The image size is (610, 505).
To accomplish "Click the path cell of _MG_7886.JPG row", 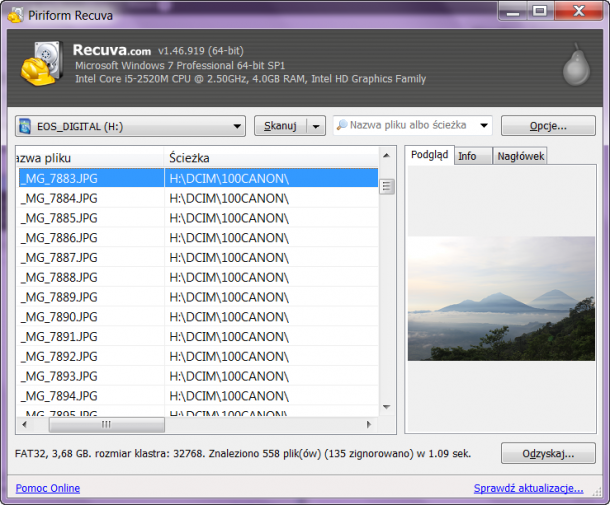I will (x=271, y=238).
